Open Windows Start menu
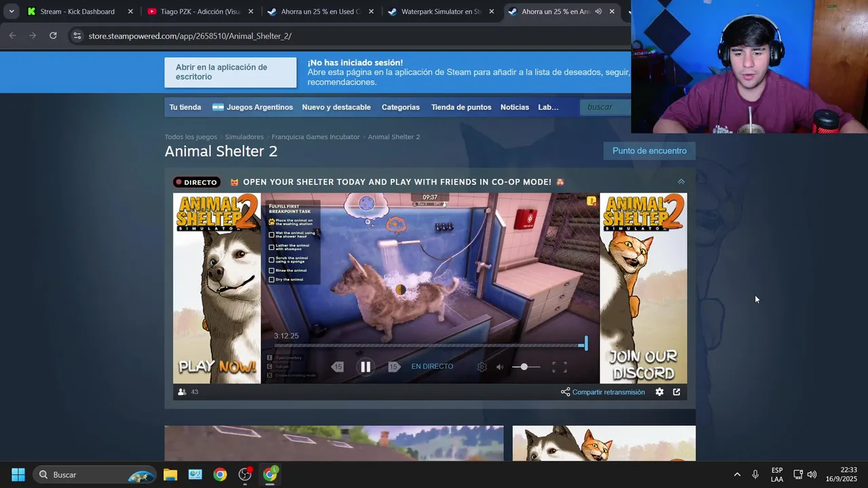The width and height of the screenshot is (868, 488). coord(18,474)
